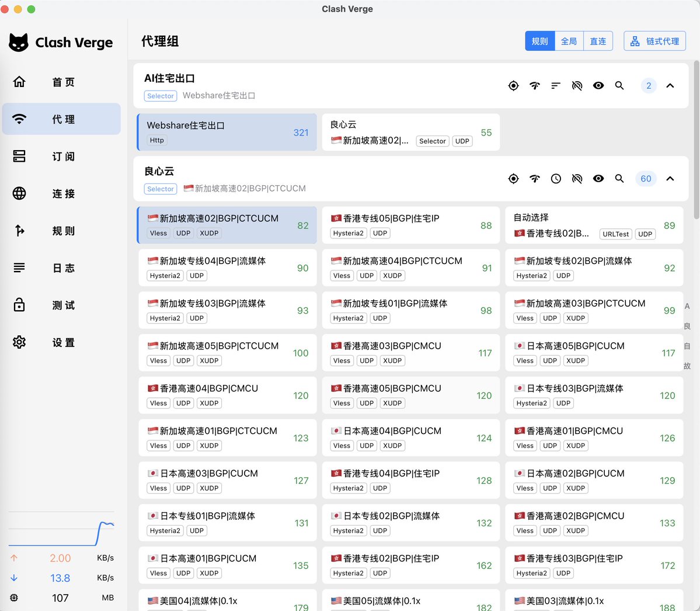The width and height of the screenshot is (700, 611).
Task: Go to 首页 home page
Action: (61, 82)
